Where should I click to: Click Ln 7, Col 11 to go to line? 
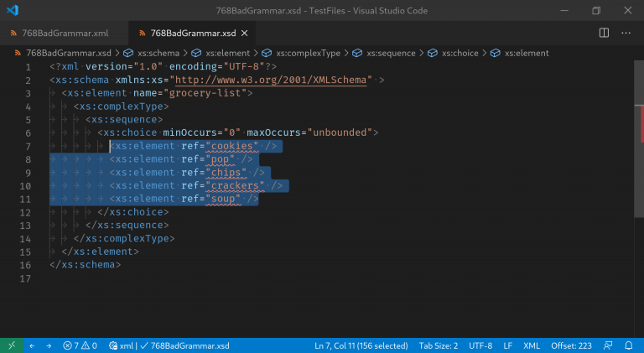361,345
